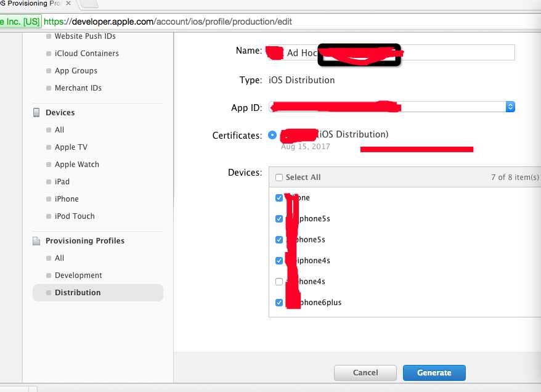The width and height of the screenshot is (541, 392).
Task: Click the Apple Inc. [US] certificate badge
Action: [x=20, y=22]
